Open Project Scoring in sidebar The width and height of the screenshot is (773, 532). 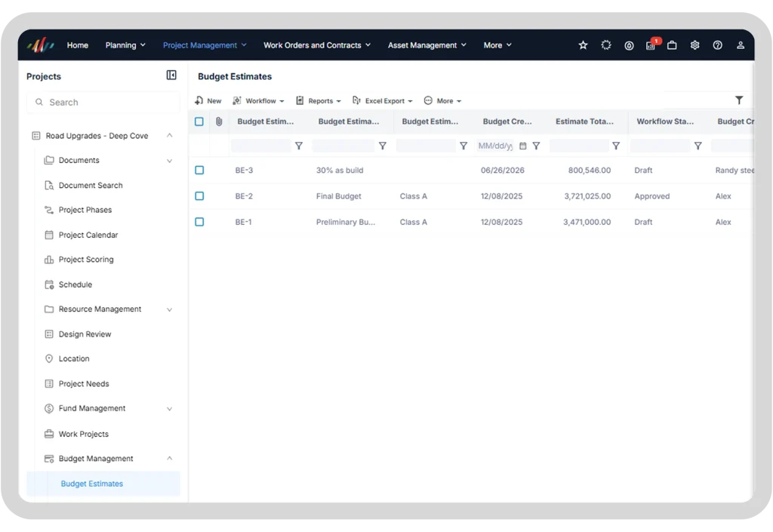coord(79,260)
